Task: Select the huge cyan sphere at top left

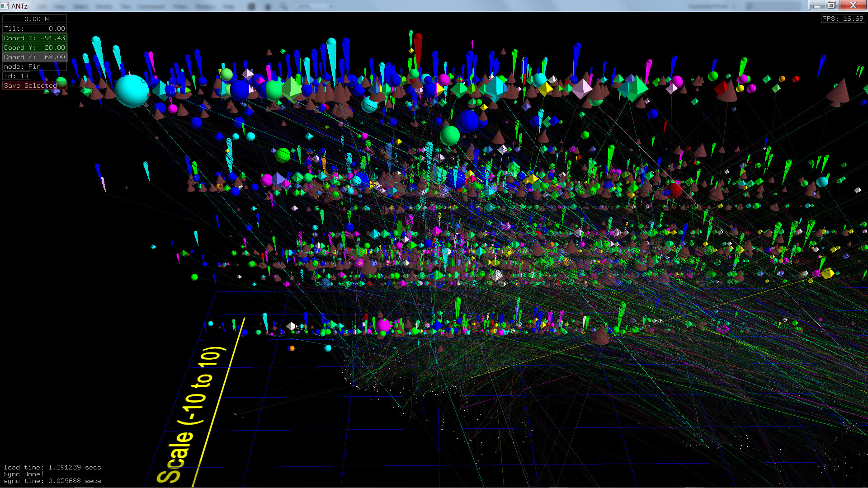Action: click(x=132, y=91)
